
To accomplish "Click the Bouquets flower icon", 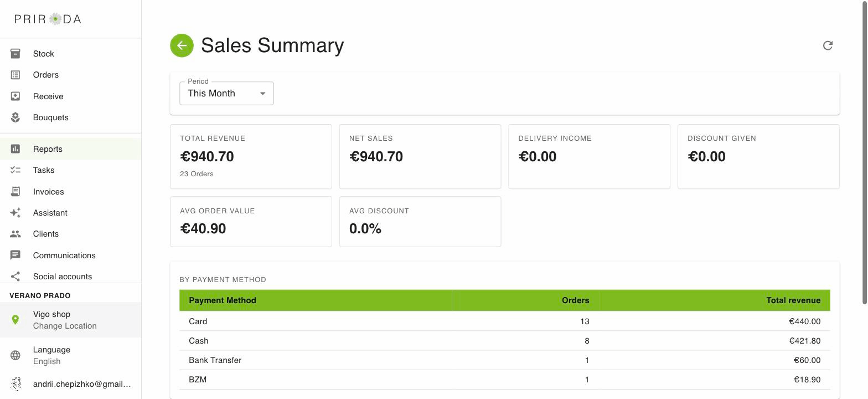I will pos(15,117).
